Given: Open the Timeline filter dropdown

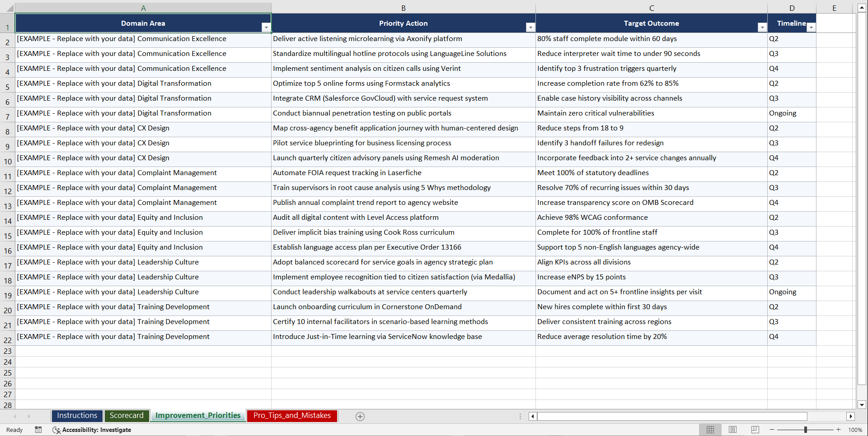Looking at the screenshot, I should (811, 28).
